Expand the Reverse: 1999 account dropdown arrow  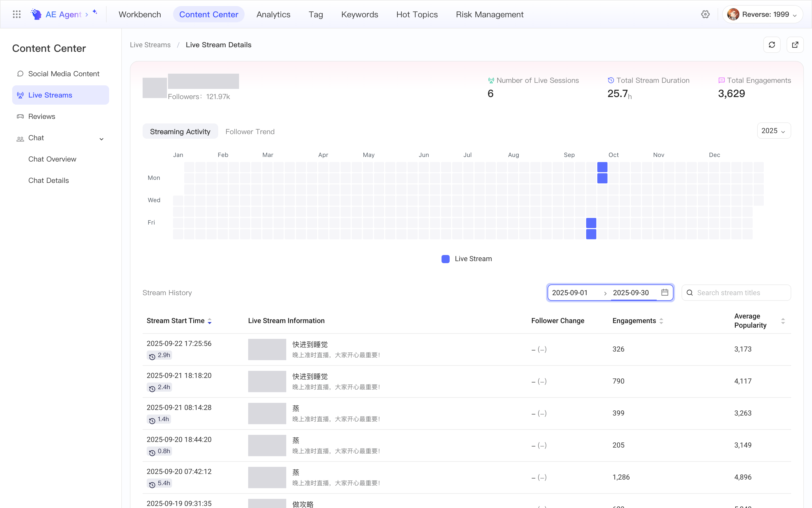(794, 15)
